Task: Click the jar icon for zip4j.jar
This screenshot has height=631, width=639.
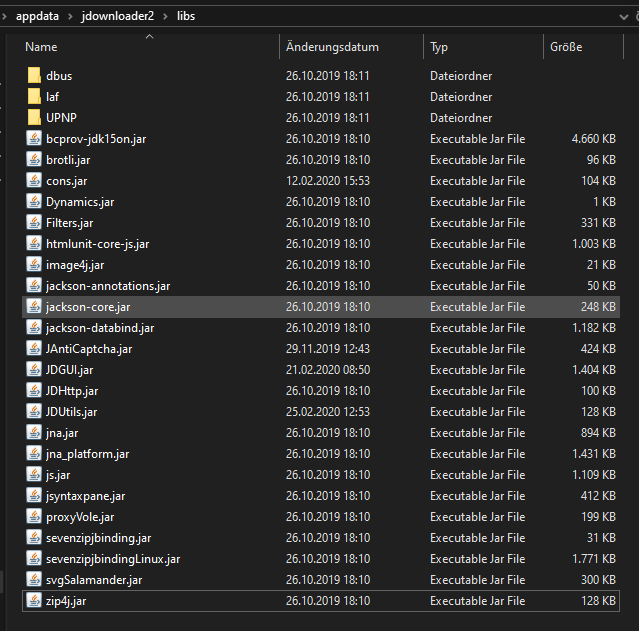Action: pos(34,601)
